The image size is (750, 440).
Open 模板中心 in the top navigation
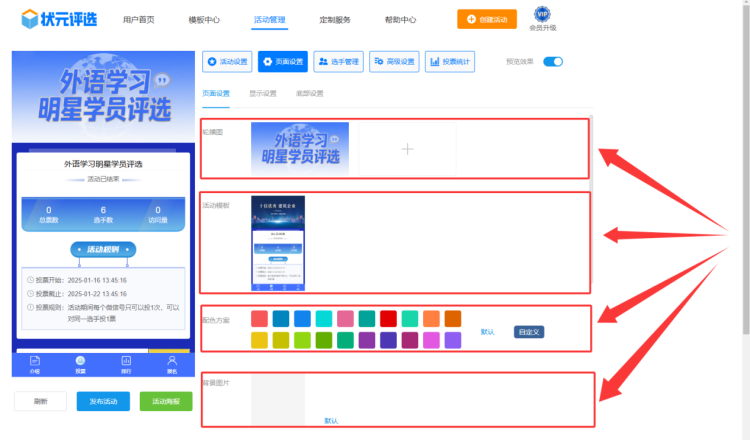(x=204, y=20)
